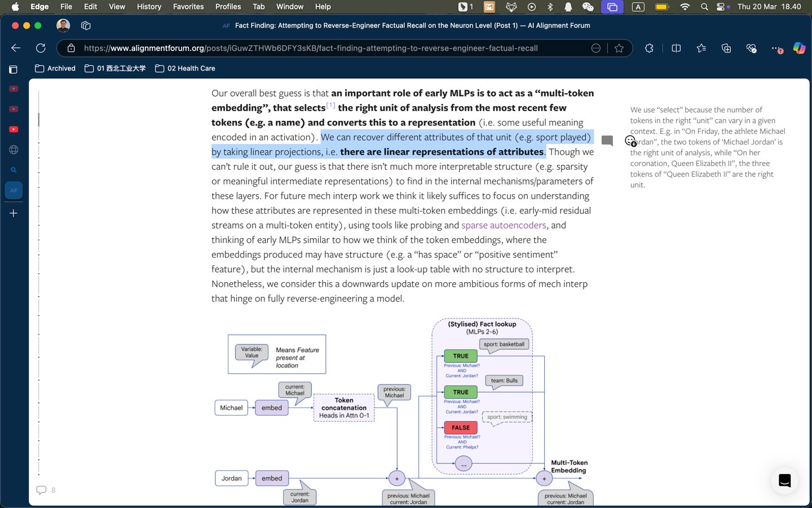Image resolution: width=812 pixels, height=508 pixels.
Task: Open the Edge application menu
Action: pyautogui.click(x=39, y=7)
